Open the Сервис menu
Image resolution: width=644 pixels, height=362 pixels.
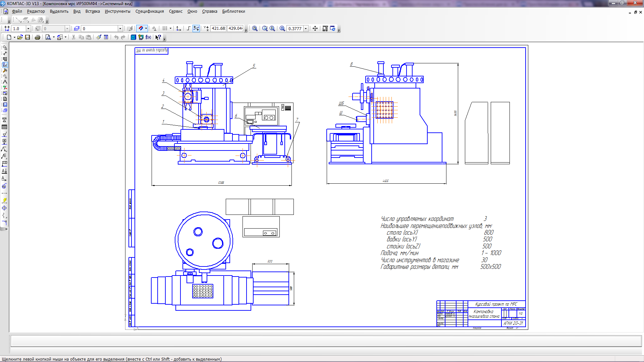(176, 11)
